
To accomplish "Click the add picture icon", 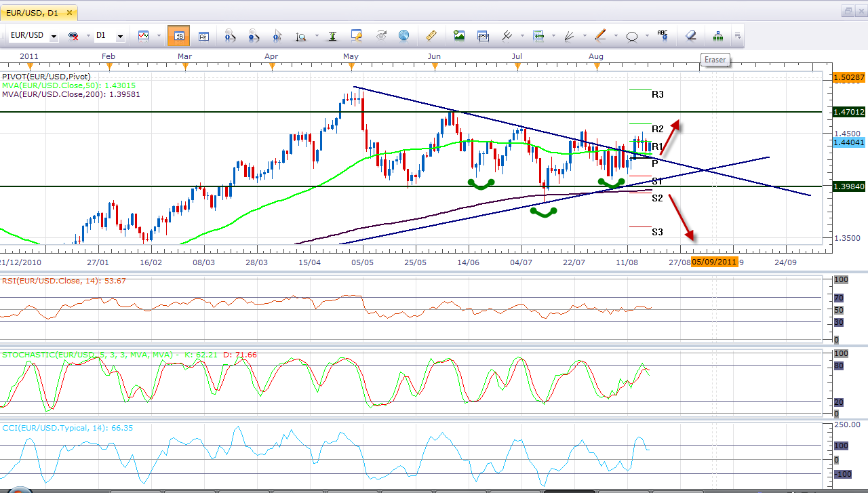I will tap(459, 35).
